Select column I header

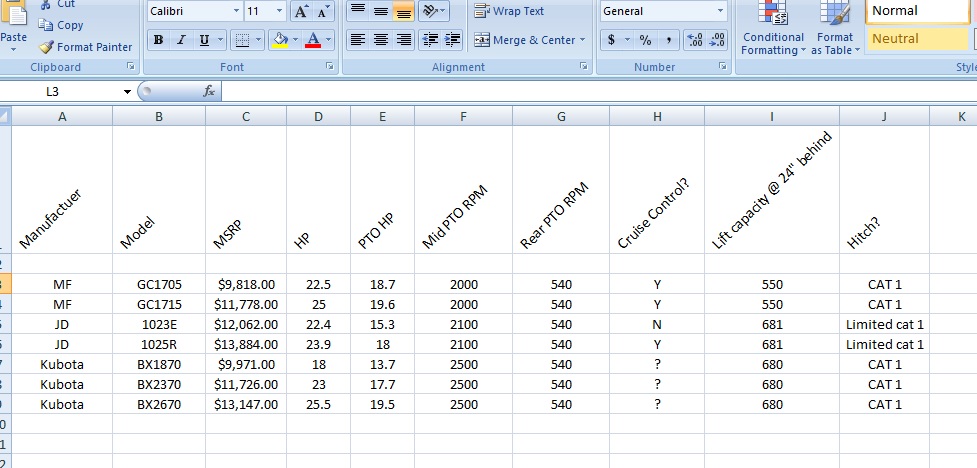coord(772,117)
